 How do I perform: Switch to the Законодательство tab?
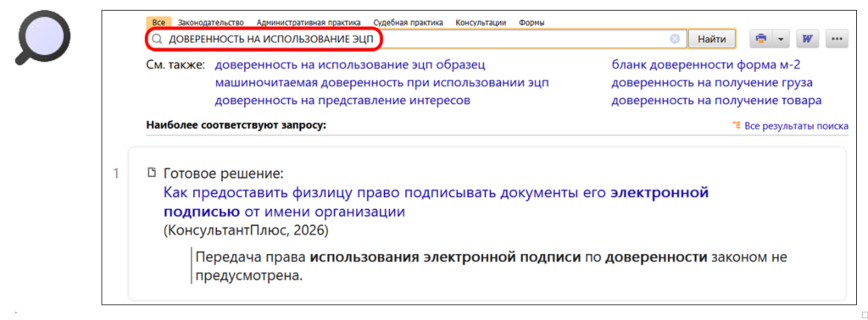coord(210,23)
